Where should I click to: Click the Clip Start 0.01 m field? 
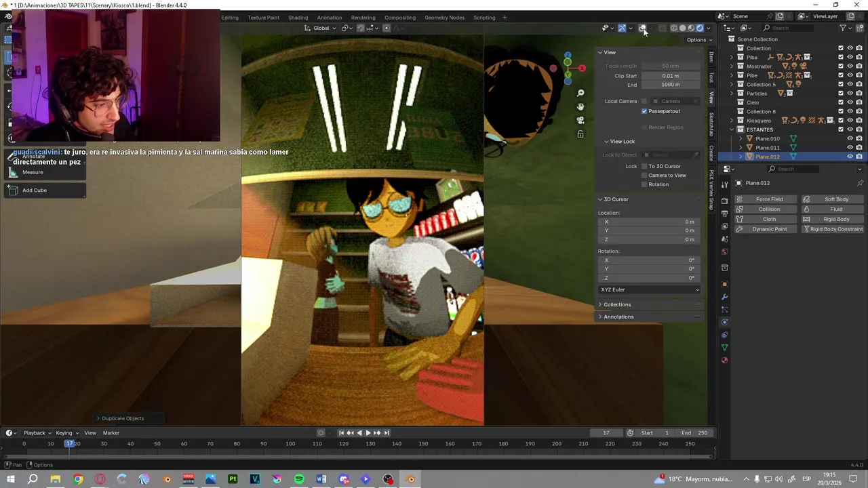(670, 76)
